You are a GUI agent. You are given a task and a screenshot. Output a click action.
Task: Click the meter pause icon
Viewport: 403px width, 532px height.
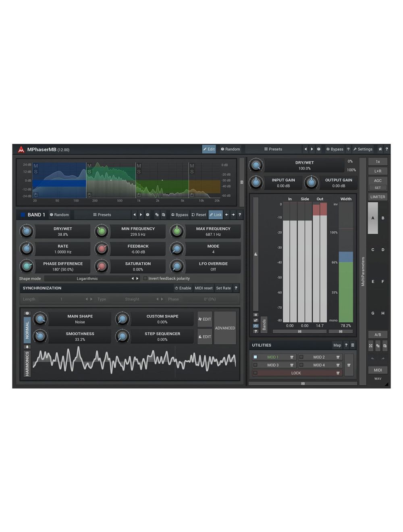pyautogui.click(x=256, y=315)
